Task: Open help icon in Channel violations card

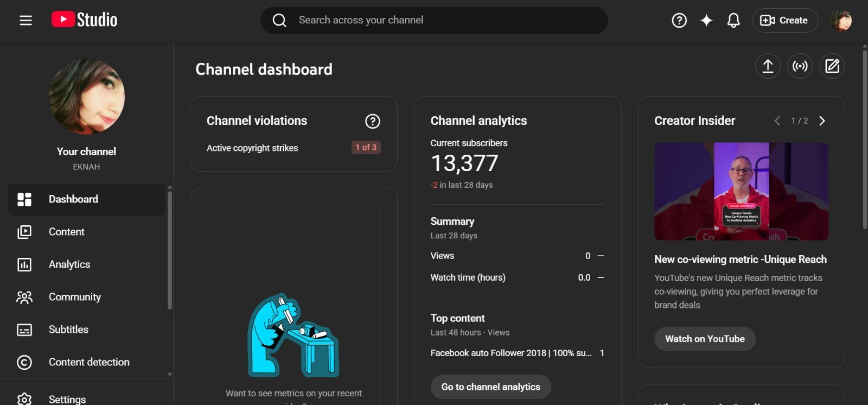Action: [x=373, y=121]
